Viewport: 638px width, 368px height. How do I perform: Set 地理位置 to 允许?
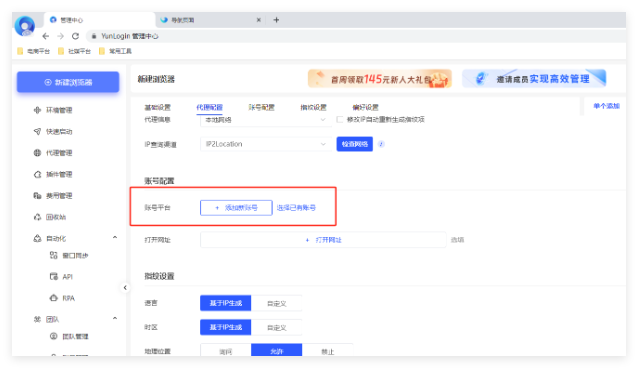[277, 351]
